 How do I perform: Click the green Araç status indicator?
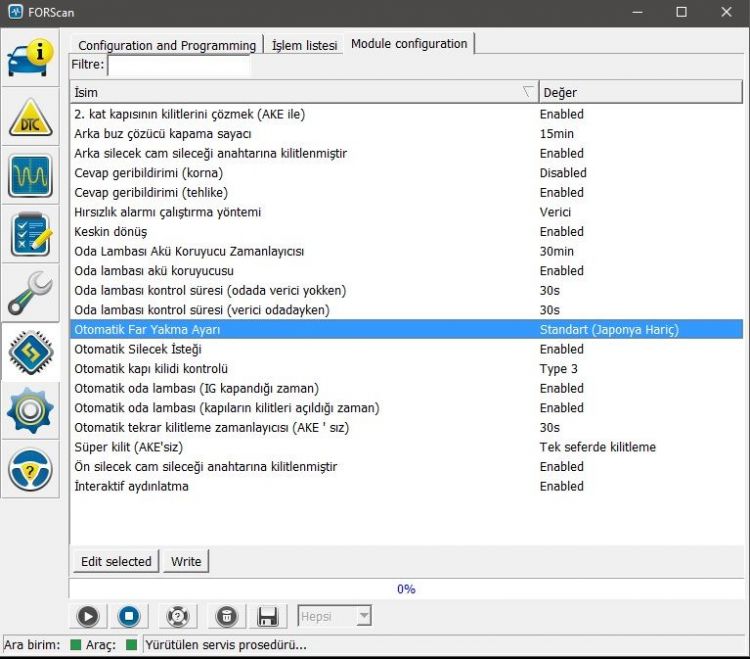point(132,645)
